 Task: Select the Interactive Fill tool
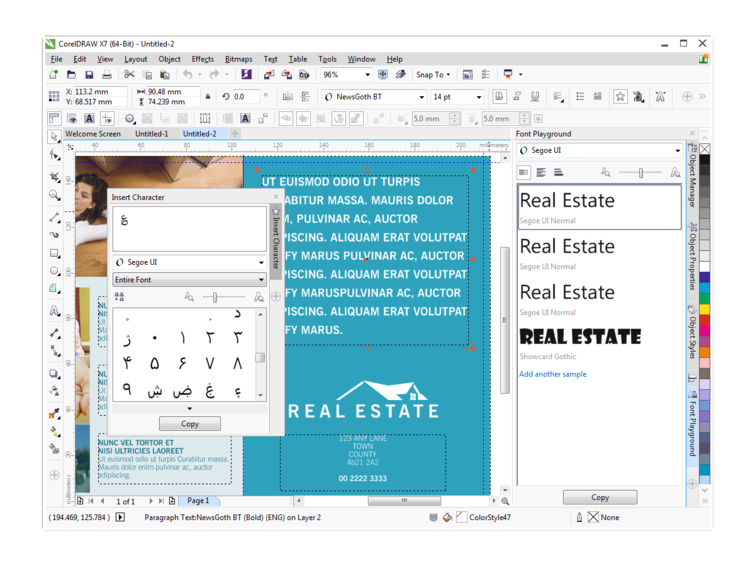[54, 431]
